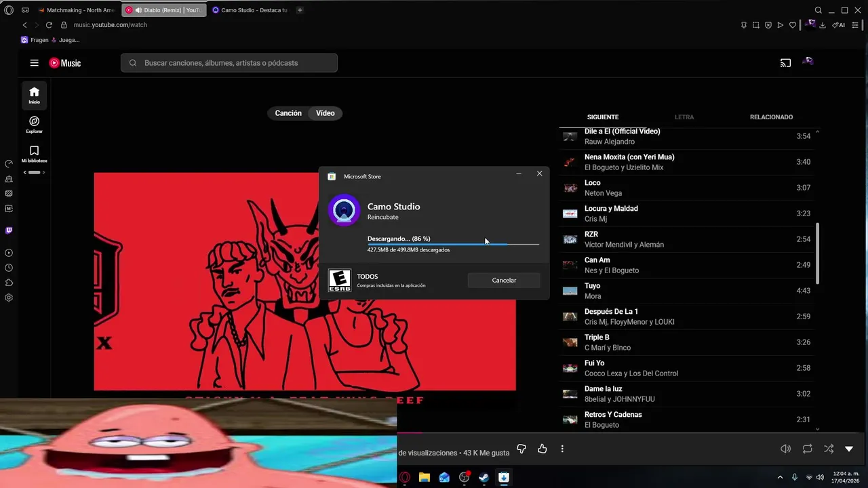Open the AI assistant toolbar button
The height and width of the screenshot is (488, 868).
pos(839,25)
